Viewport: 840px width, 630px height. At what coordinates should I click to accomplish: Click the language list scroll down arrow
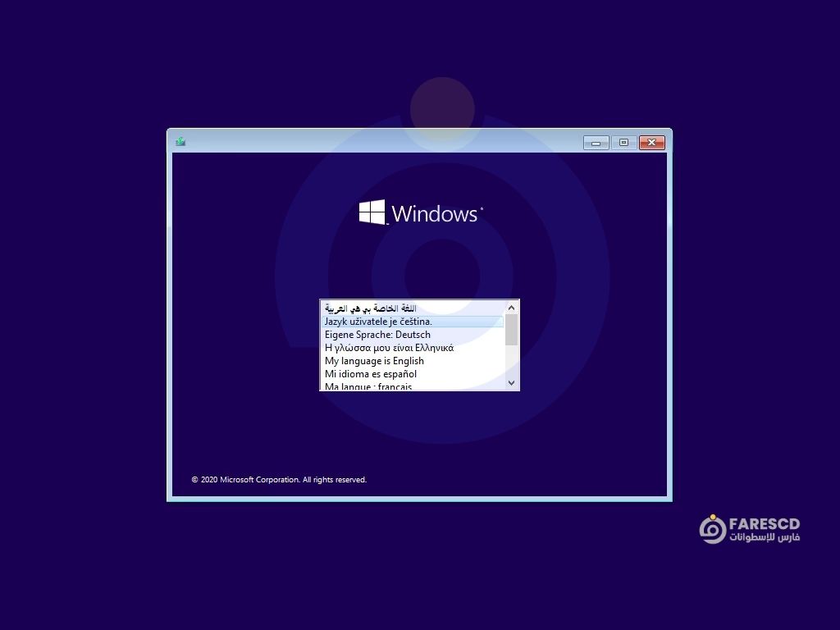(511, 383)
